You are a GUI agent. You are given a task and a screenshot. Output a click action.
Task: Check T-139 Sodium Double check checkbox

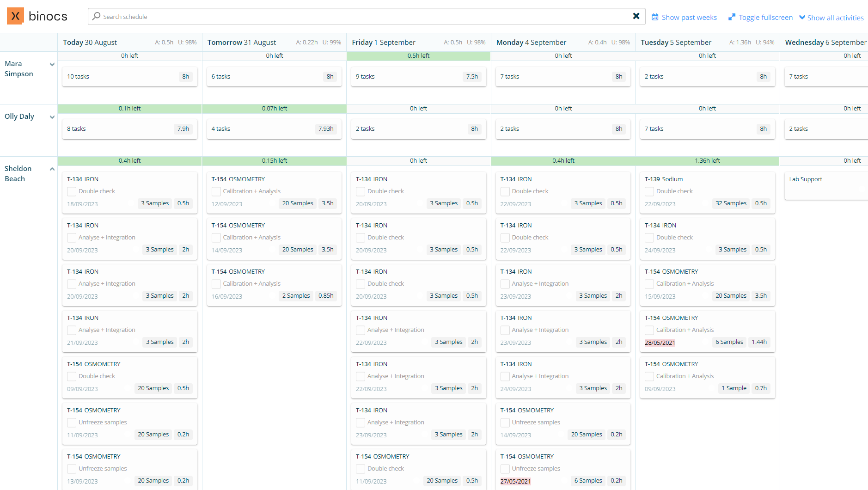coord(649,191)
